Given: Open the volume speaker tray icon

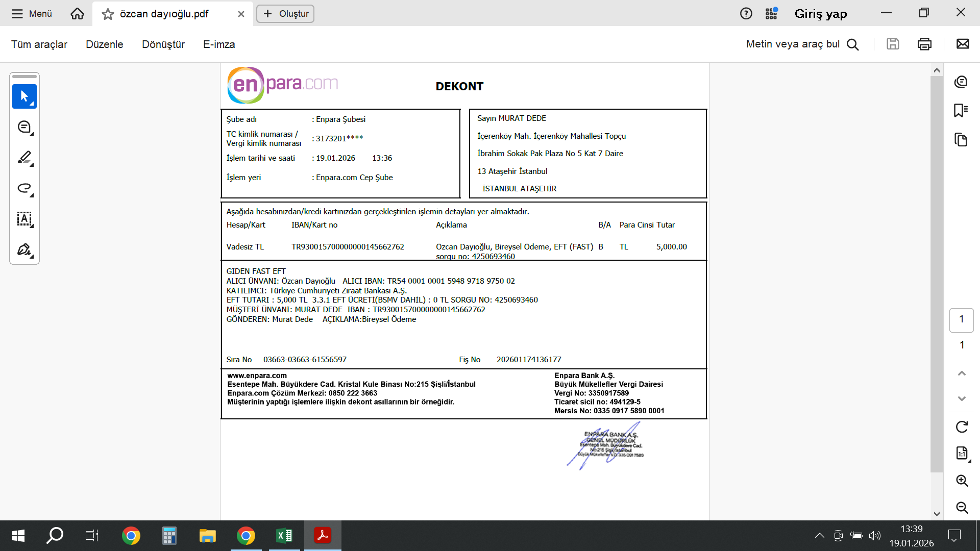Looking at the screenshot, I should tap(875, 536).
